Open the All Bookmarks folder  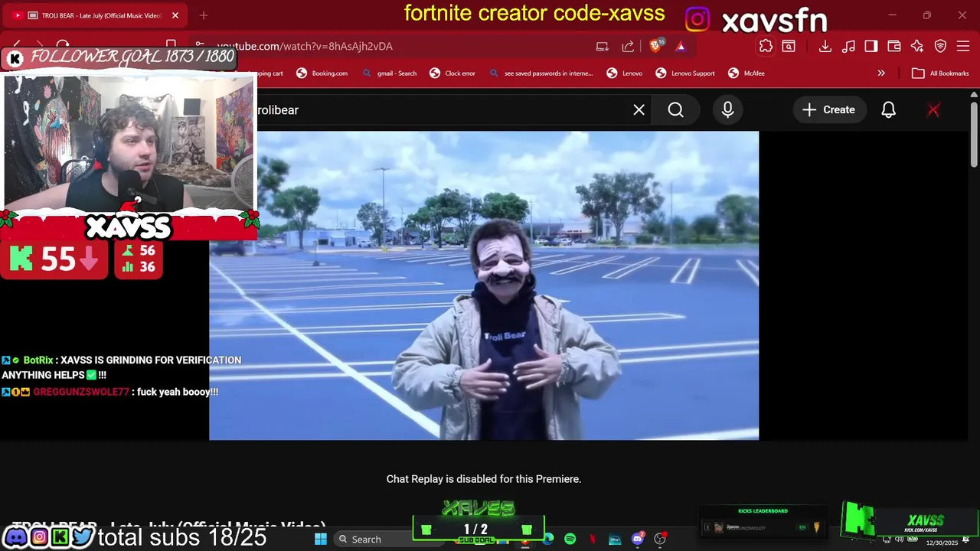940,73
